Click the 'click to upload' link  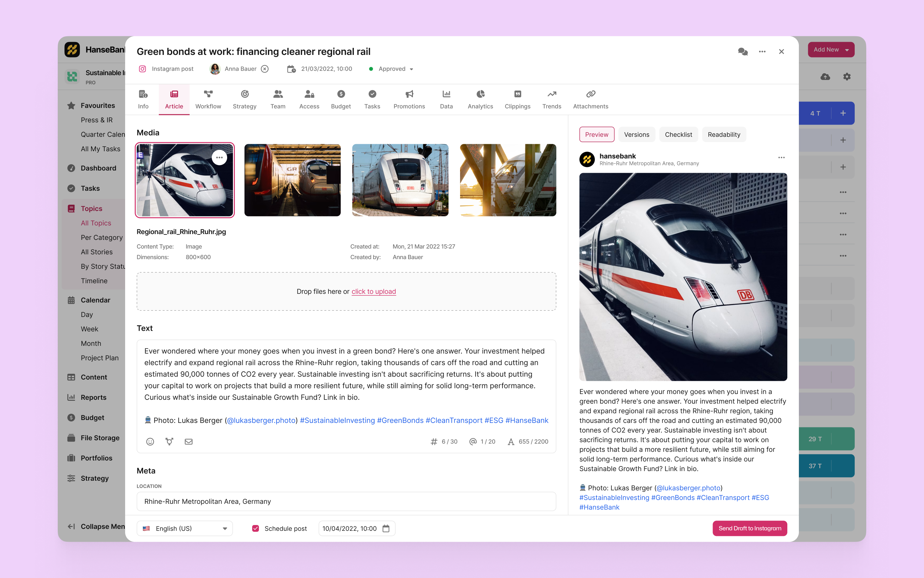point(373,291)
